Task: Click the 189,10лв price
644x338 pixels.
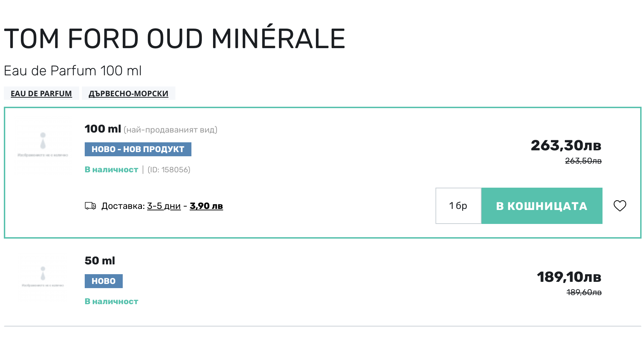Action: point(569,277)
